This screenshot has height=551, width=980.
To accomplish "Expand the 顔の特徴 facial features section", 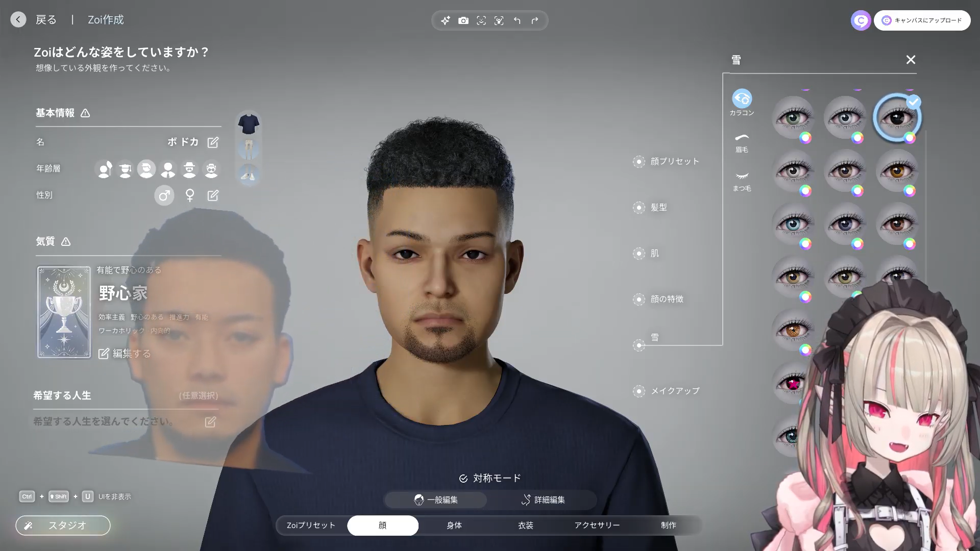I will (x=658, y=299).
